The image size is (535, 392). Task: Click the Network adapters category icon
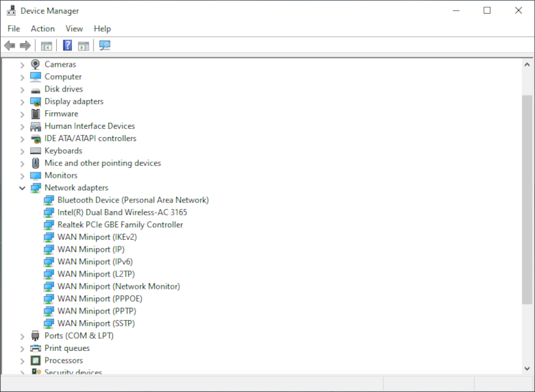click(35, 188)
